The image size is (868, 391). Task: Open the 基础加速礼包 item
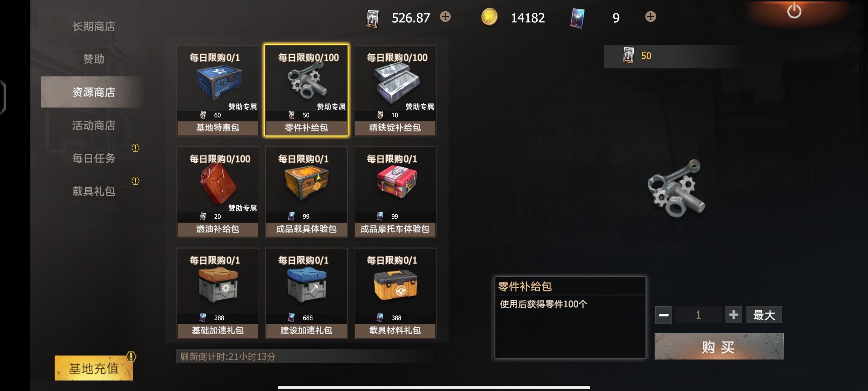(218, 293)
